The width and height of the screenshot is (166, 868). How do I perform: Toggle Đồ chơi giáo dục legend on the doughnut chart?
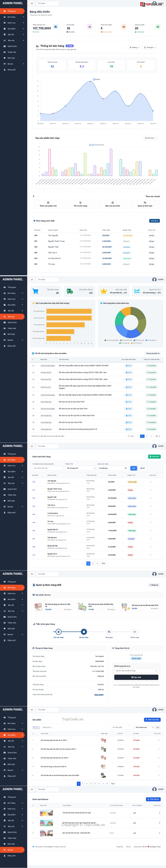pos(151,340)
